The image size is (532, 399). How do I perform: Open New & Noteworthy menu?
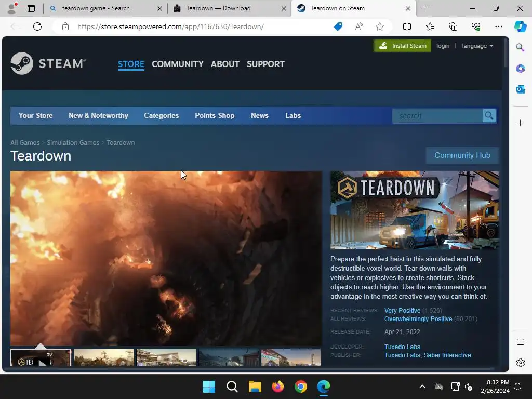coord(98,115)
